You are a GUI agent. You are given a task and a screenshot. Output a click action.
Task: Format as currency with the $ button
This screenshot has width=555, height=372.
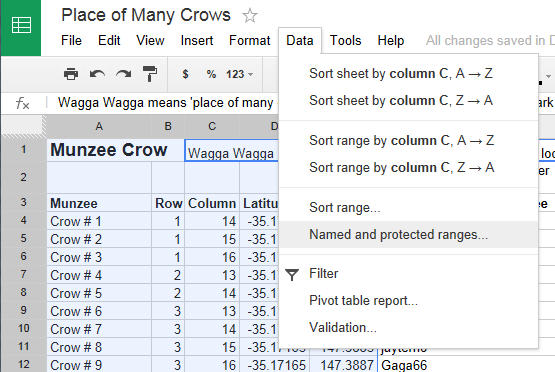[185, 74]
